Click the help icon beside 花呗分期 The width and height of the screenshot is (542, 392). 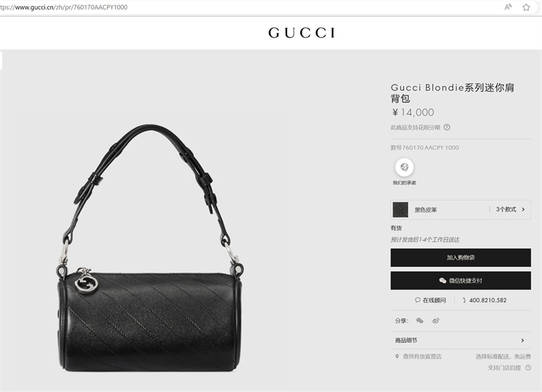(447, 127)
